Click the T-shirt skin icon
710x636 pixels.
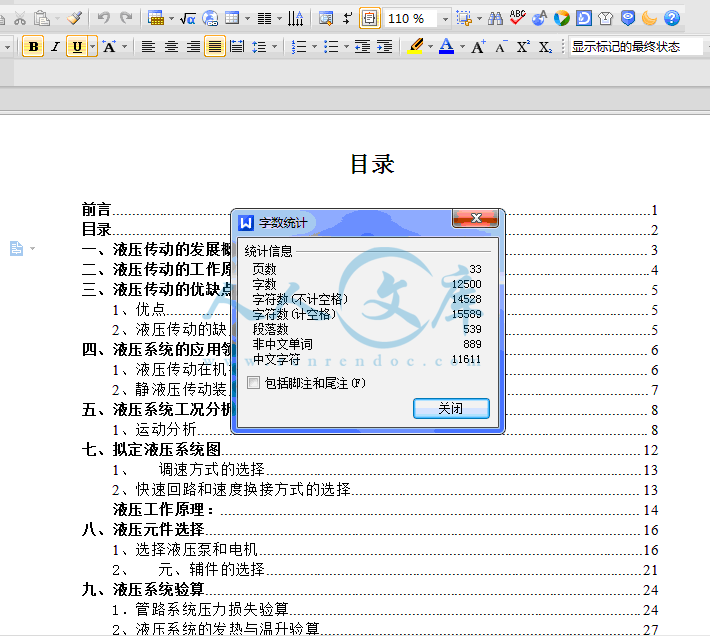[605, 19]
